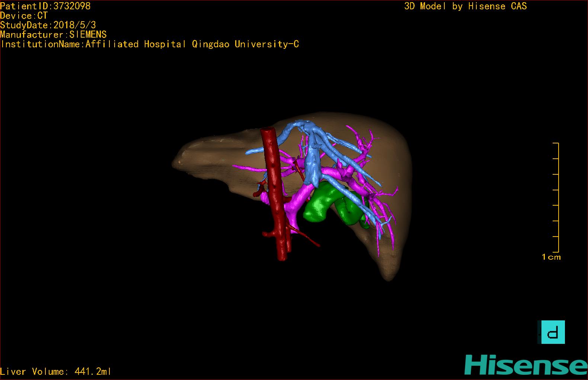The width and height of the screenshot is (588, 380).
Task: Click the Hisense logo
Action: point(526,365)
